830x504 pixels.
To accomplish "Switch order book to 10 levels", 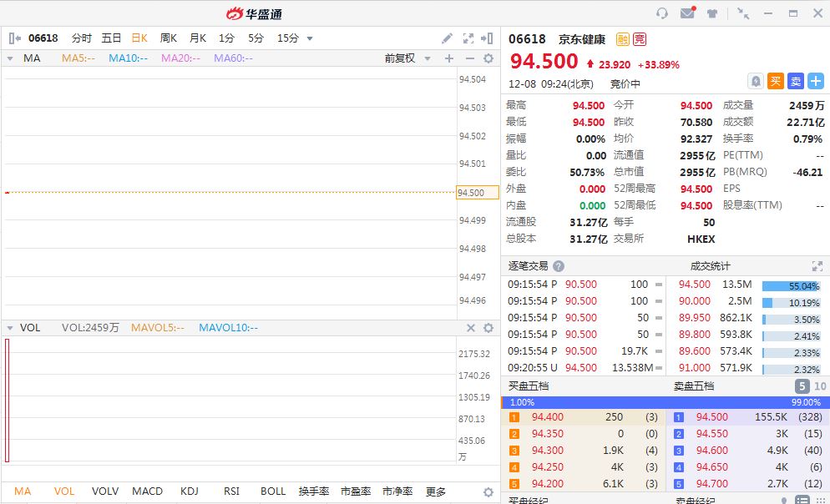I will pyautogui.click(x=819, y=386).
